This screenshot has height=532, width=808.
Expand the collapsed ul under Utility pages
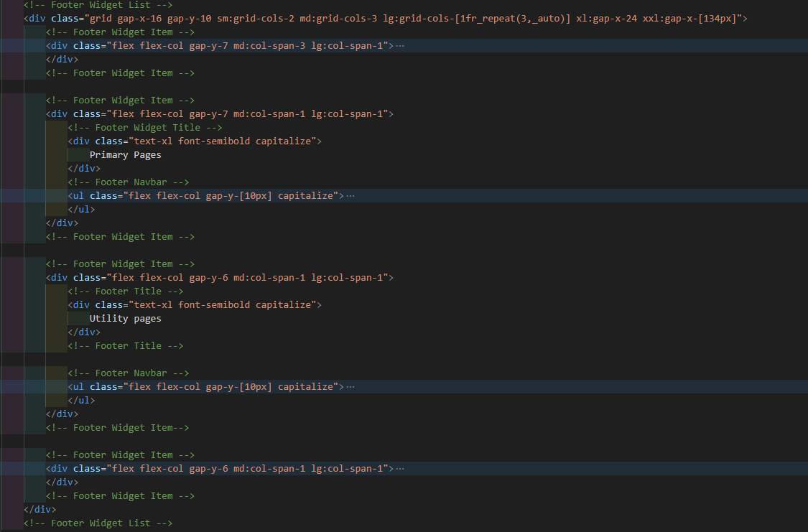(349, 386)
